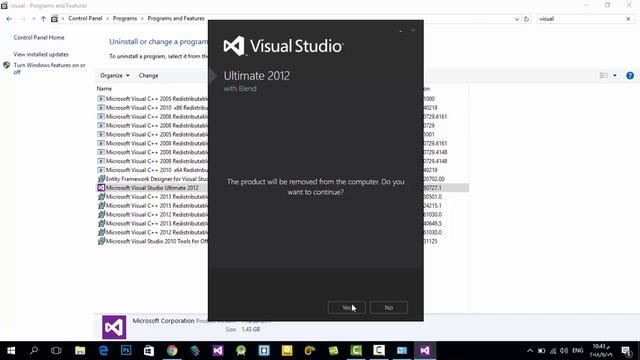The height and width of the screenshot is (360, 640).
Task: Click the Control Panel breadcrumb
Action: [85, 18]
